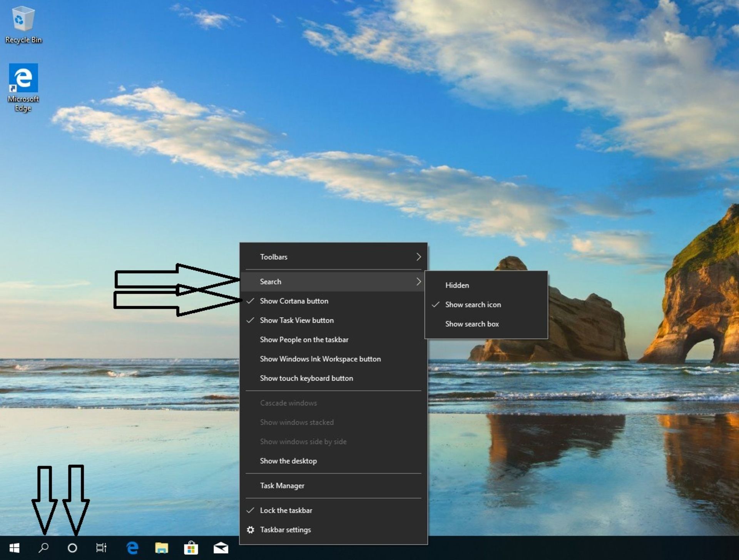The height and width of the screenshot is (560, 739).
Task: Disable Lock the taskbar
Action: [286, 510]
